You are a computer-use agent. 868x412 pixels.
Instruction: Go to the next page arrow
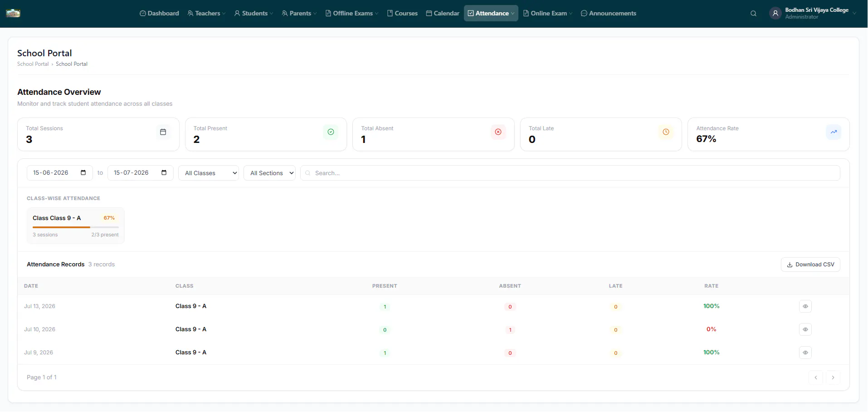[x=833, y=378]
